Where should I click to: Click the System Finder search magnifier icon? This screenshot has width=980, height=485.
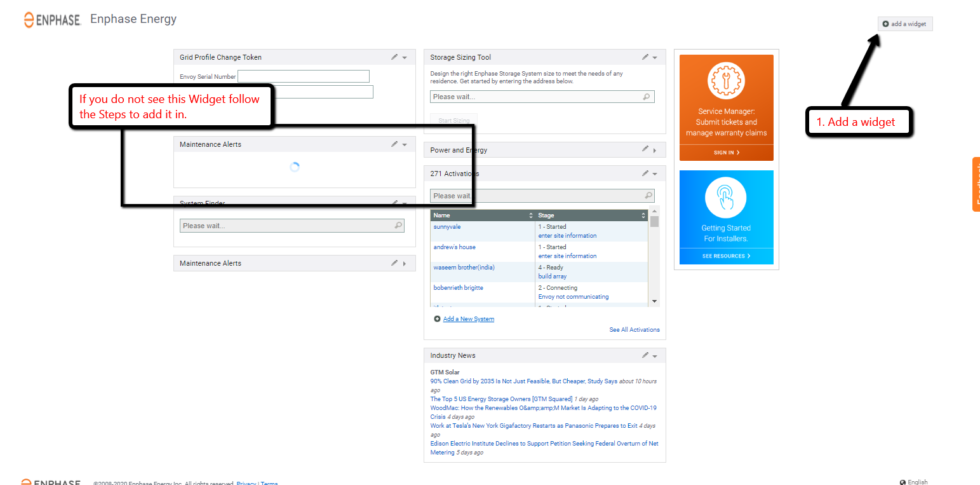[398, 226]
